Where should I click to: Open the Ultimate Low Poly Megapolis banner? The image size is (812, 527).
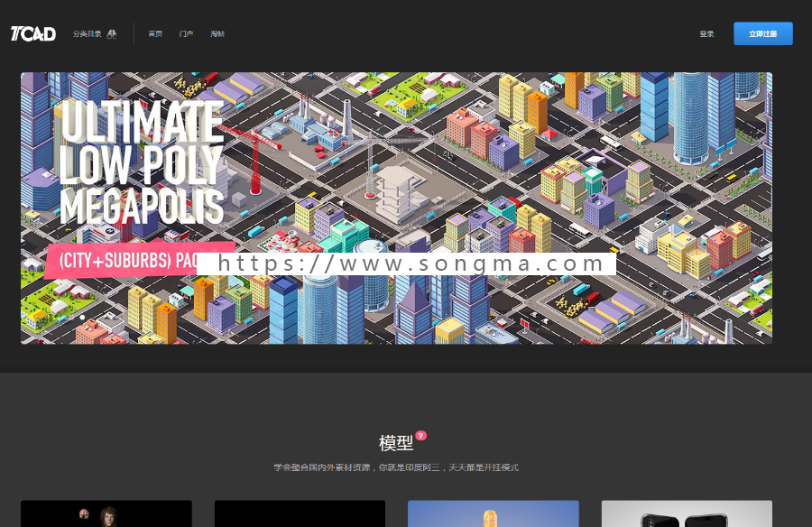pyautogui.click(x=396, y=208)
